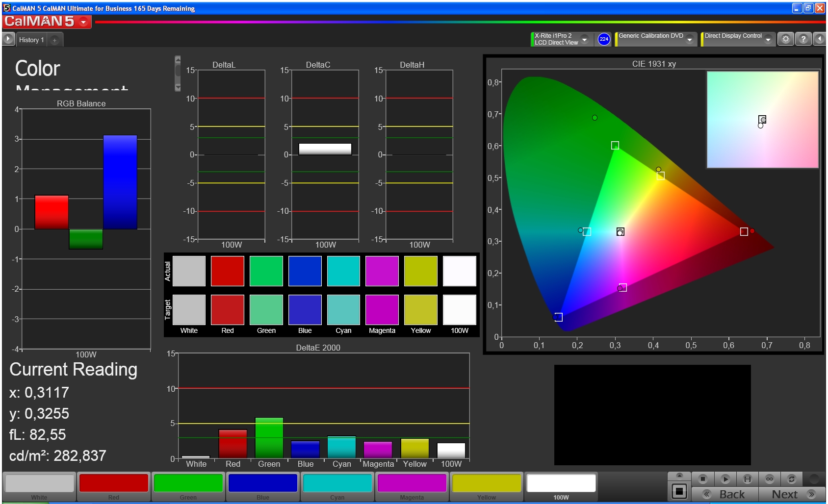Select the Cyan color button at bottom
Screen dimensions: 828x504
(337, 486)
